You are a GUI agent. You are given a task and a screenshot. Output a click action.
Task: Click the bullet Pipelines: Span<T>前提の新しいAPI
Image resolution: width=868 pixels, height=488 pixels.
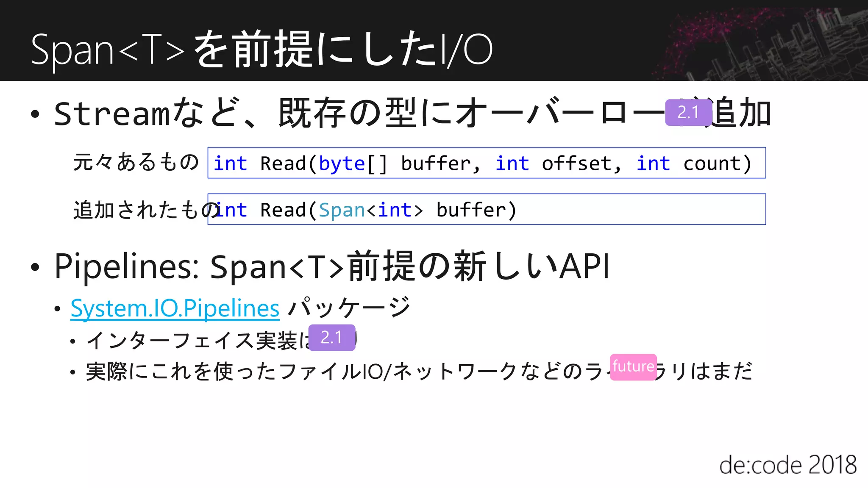point(332,267)
